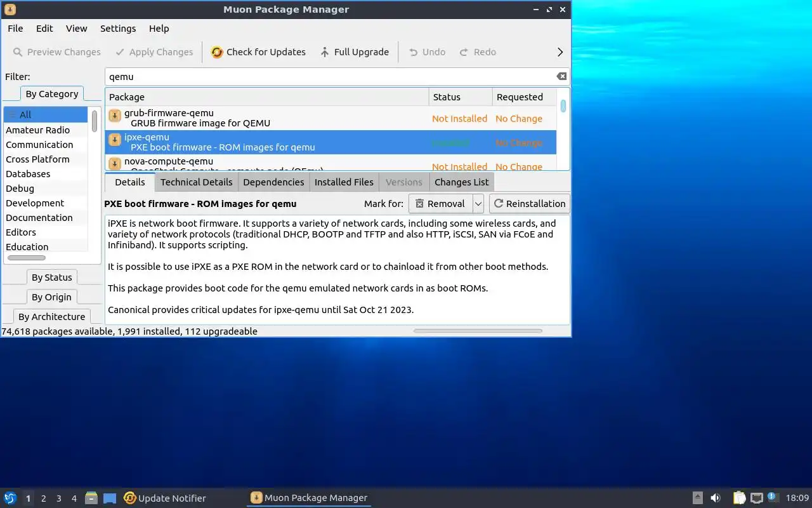Viewport: 812px width, 508px height.
Task: Click the show desktop taskbar icon
Action: click(x=110, y=498)
